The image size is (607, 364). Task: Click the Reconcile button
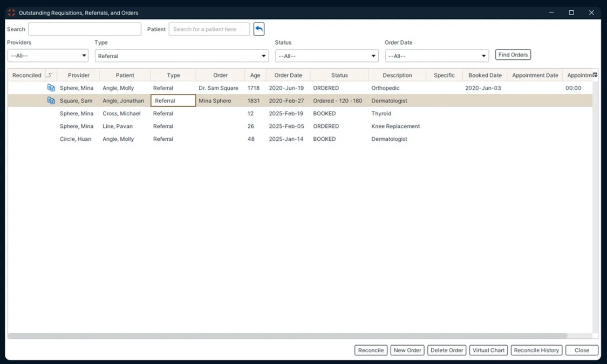pos(371,350)
